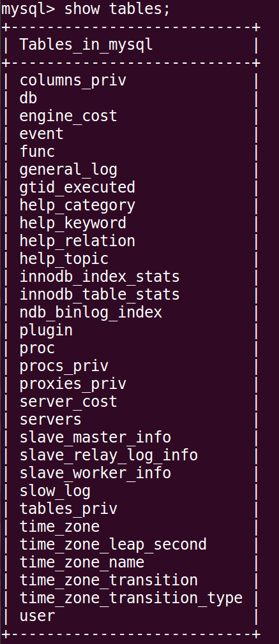The width and height of the screenshot is (279, 644).
Task: Click the event table name
Action: 41,134
